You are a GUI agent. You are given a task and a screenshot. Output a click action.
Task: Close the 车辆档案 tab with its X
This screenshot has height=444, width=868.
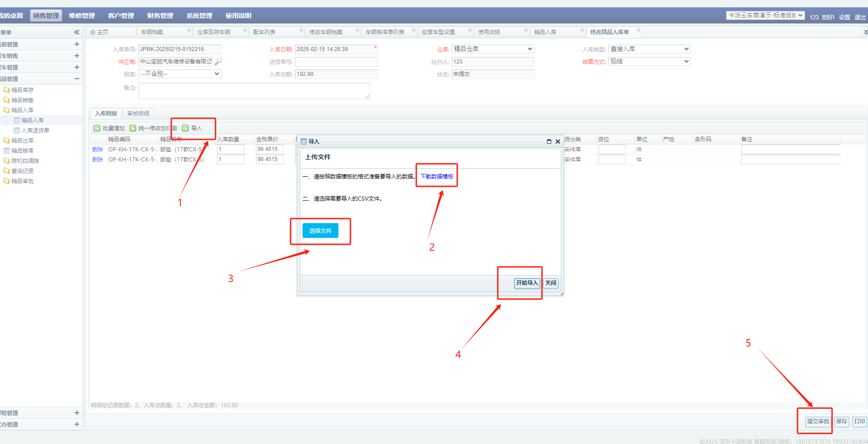click(x=189, y=30)
